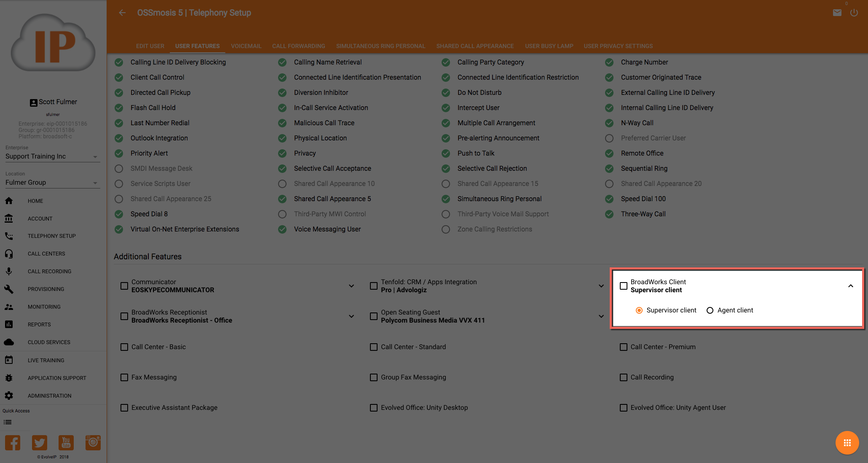Image resolution: width=868 pixels, height=463 pixels.
Task: Open the orange apps grid button
Action: pos(847,443)
